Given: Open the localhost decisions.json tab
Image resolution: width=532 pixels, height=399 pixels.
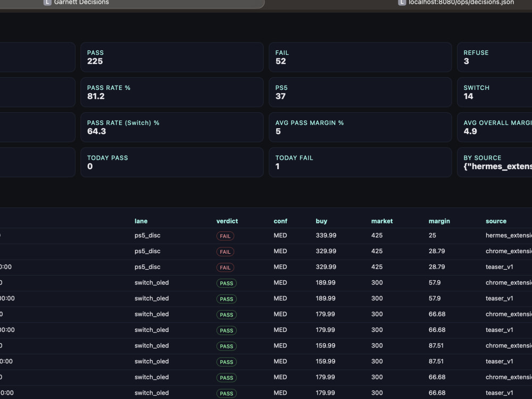Looking at the screenshot, I should pos(461,3).
